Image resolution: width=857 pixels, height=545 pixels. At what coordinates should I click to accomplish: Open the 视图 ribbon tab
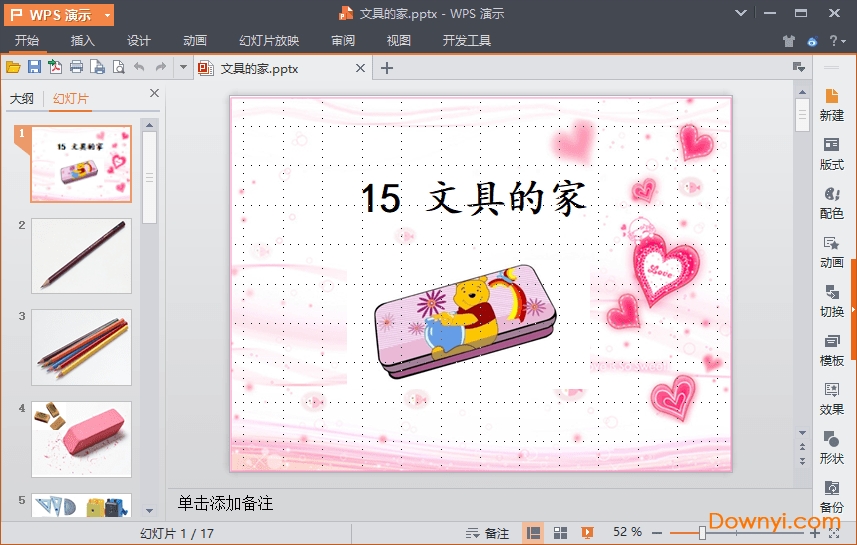tap(398, 40)
